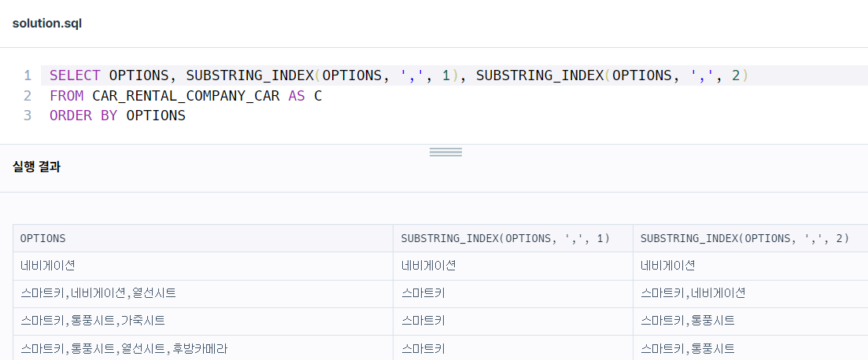Click header SUBSTRING_INDEX(OPTIONS, ',', 2)
Image resolution: width=868 pixels, height=360 pixels.
[x=751, y=238]
